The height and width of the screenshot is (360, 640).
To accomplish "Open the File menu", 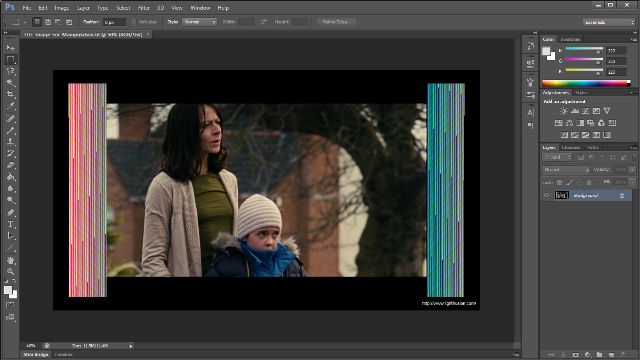I will click(x=27, y=8).
